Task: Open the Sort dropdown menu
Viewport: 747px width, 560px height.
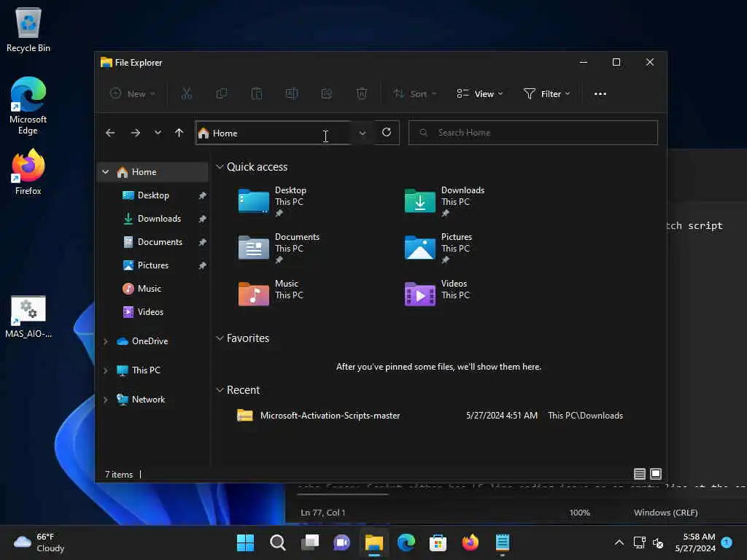Action: [414, 94]
